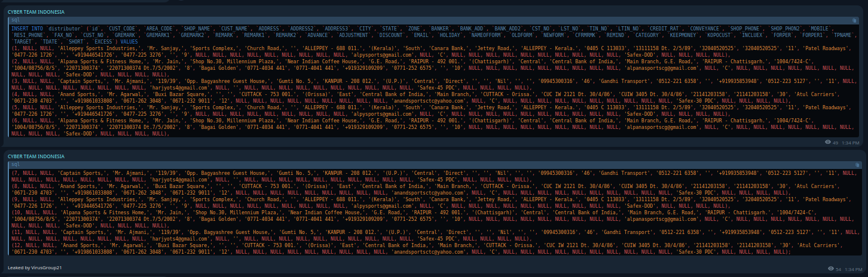Click the 54 view count number
The image size is (868, 277).
coord(838,270)
